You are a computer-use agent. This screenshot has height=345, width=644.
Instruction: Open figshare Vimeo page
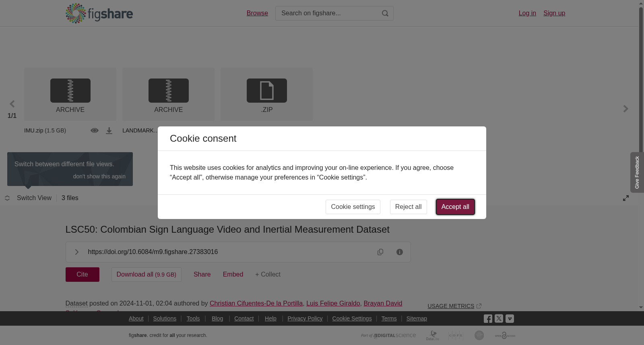tap(510, 318)
